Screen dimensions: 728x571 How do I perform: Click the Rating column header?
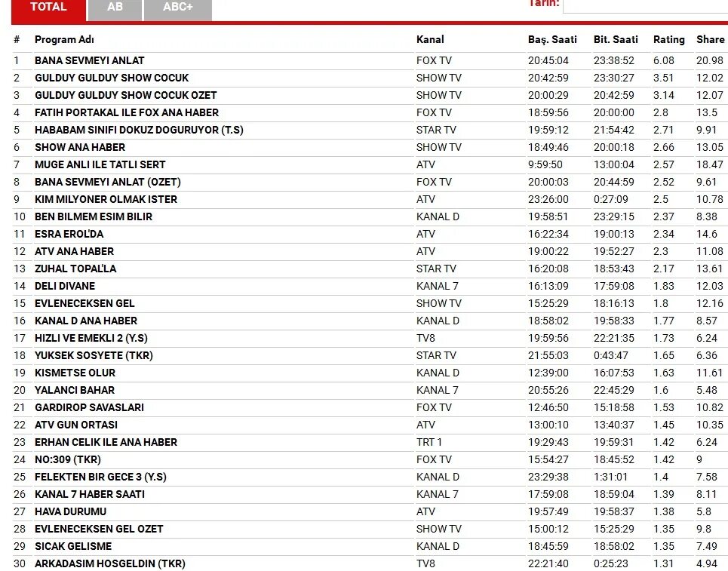coord(668,39)
